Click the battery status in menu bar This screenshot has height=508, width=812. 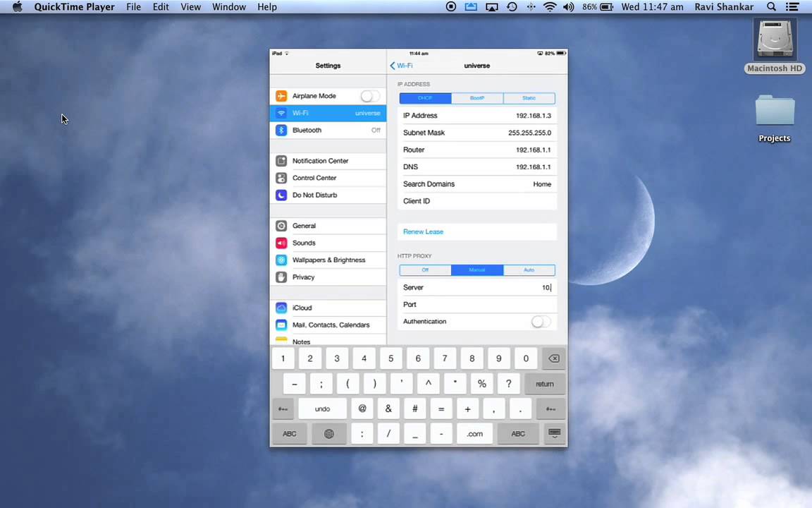[598, 7]
